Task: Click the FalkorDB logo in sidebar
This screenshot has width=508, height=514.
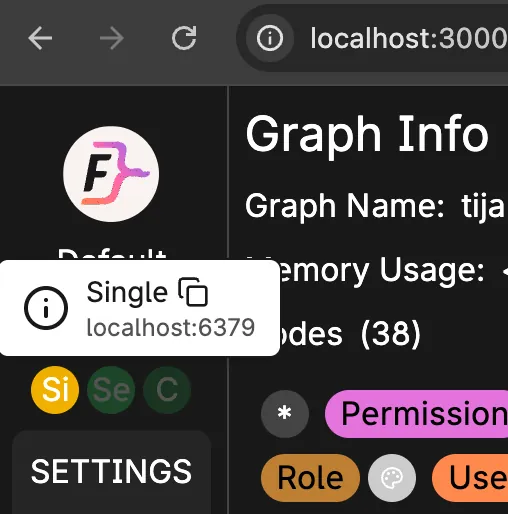Action: tap(111, 174)
